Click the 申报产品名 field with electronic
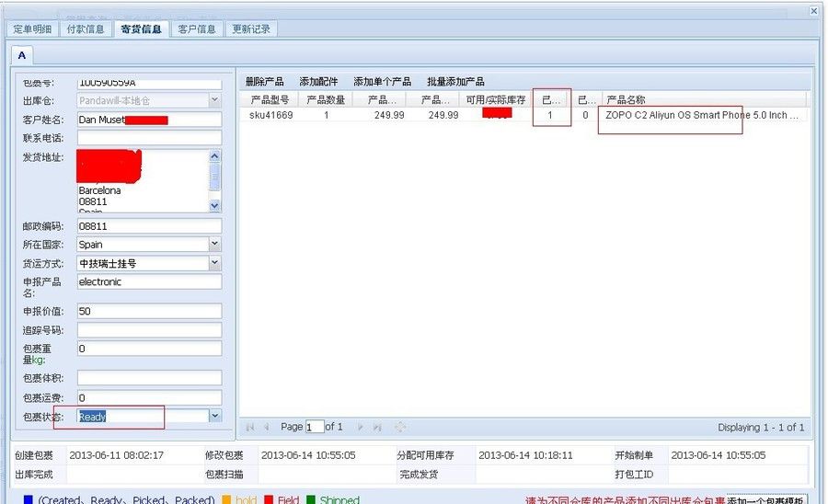The height and width of the screenshot is (504, 828). click(149, 281)
